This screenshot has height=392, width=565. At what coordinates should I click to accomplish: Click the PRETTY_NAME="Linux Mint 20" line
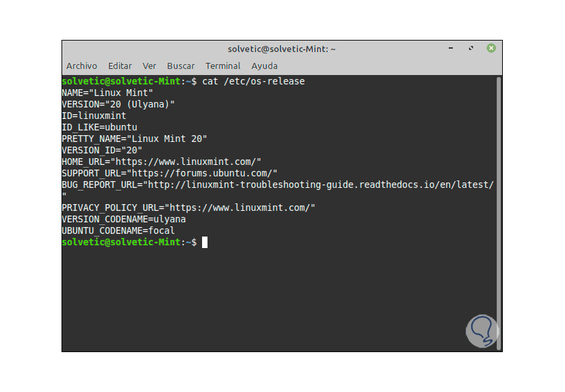[134, 139]
